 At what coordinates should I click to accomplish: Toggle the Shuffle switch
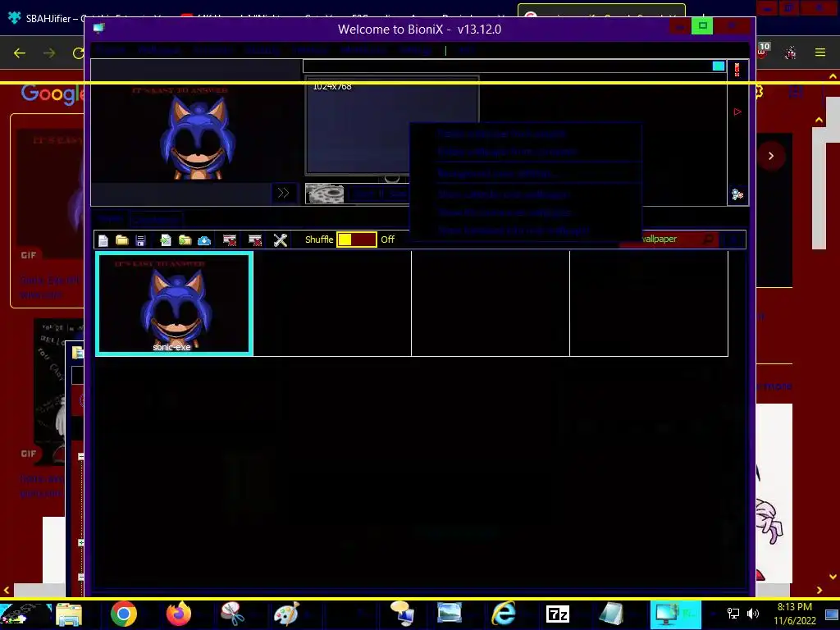click(356, 240)
